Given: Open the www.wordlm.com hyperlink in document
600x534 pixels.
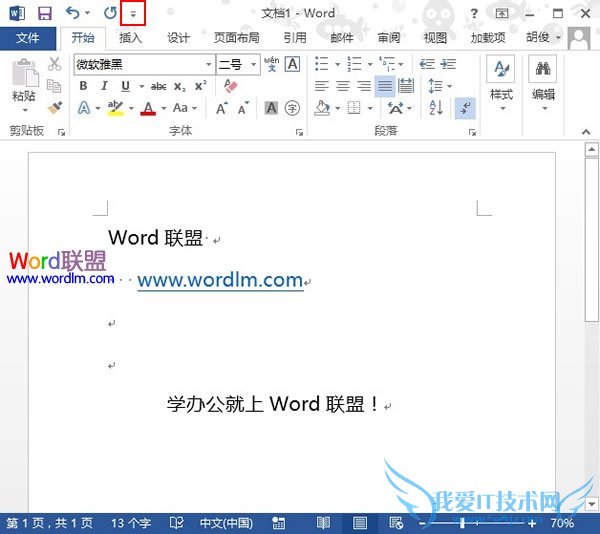Looking at the screenshot, I should 221,280.
